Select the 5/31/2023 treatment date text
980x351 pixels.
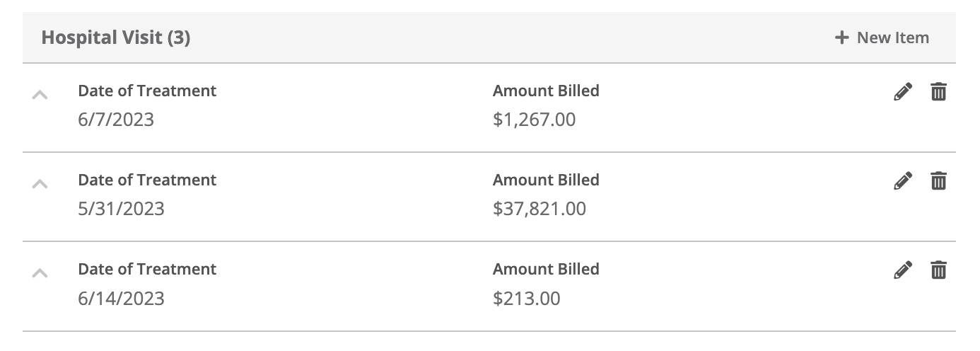click(x=121, y=209)
